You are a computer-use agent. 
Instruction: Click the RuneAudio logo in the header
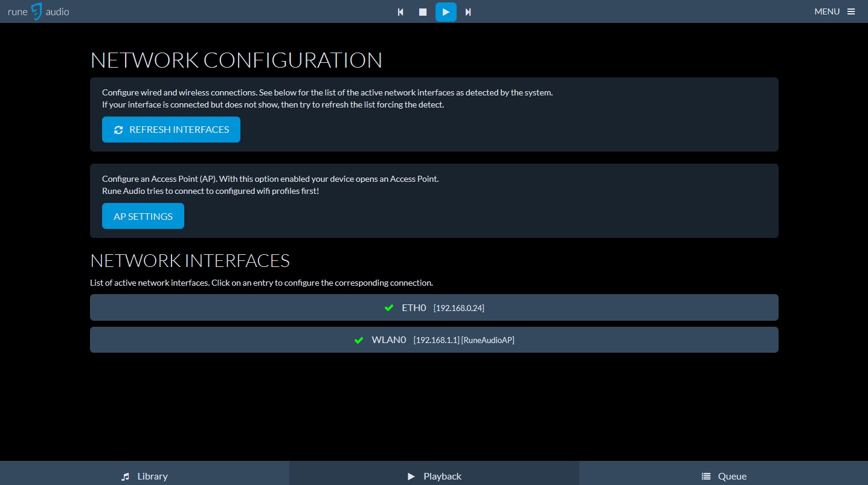[38, 11]
